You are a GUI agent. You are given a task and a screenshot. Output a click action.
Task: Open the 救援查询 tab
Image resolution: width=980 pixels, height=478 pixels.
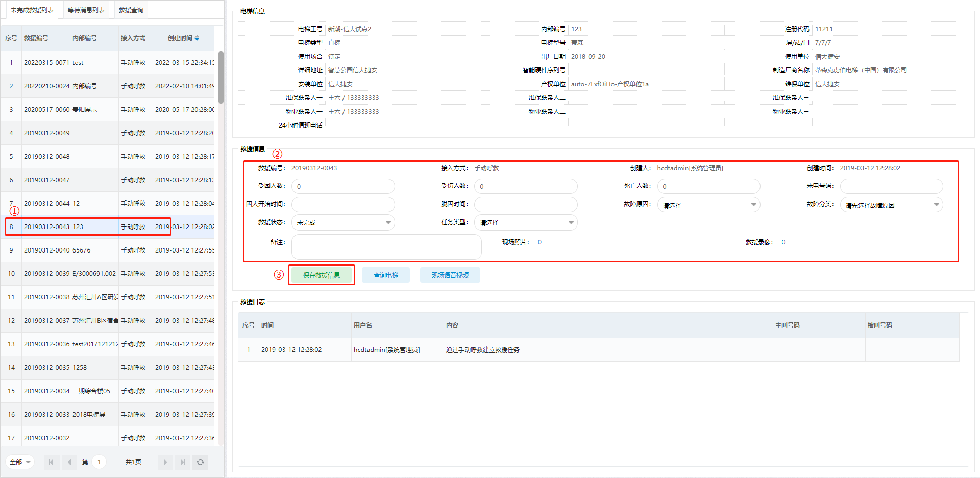point(131,10)
